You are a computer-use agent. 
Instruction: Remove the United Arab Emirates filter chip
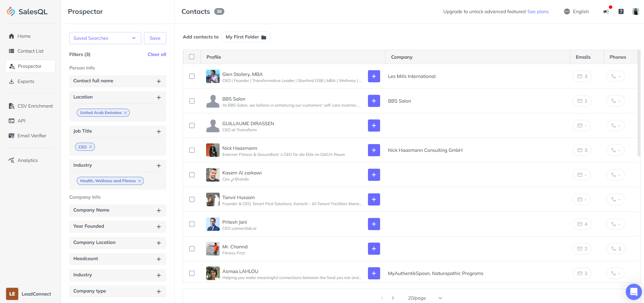(125, 113)
